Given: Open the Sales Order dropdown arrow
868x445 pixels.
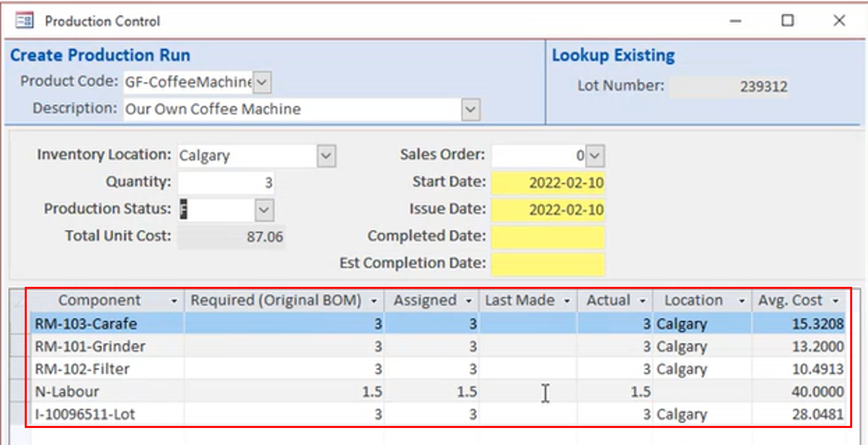Looking at the screenshot, I should click(595, 156).
